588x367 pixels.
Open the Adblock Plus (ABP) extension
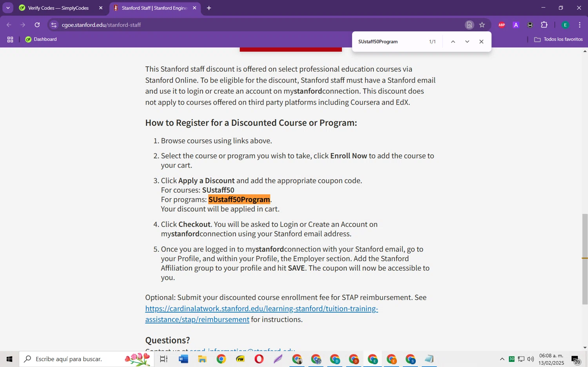(502, 25)
